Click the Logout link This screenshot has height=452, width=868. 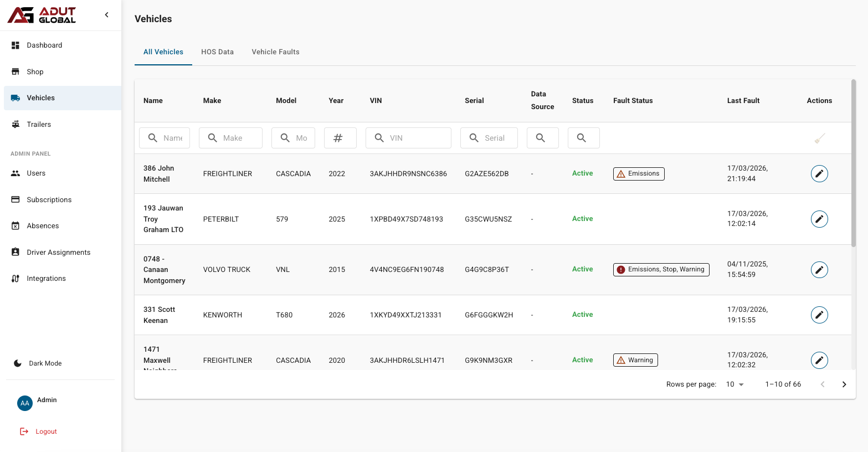pos(46,432)
